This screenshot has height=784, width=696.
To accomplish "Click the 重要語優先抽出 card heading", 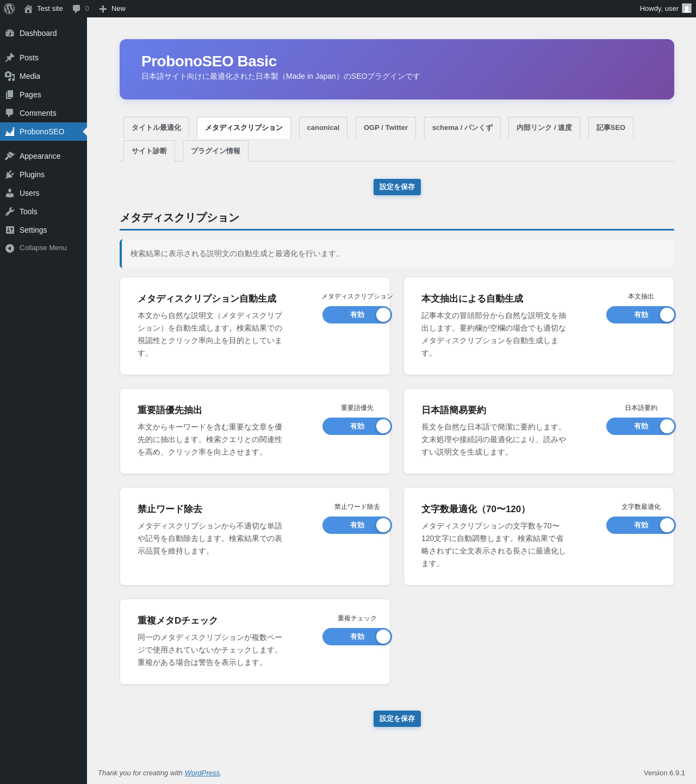I will (x=170, y=410).
